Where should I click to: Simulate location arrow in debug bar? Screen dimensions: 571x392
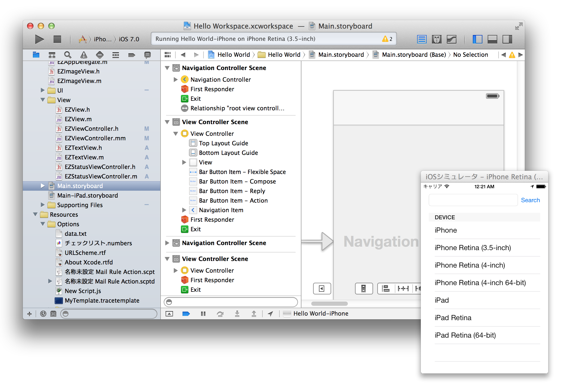click(x=270, y=314)
